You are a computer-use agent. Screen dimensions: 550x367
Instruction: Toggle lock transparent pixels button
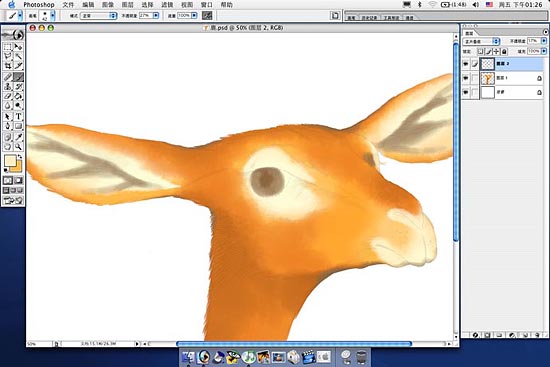point(481,52)
